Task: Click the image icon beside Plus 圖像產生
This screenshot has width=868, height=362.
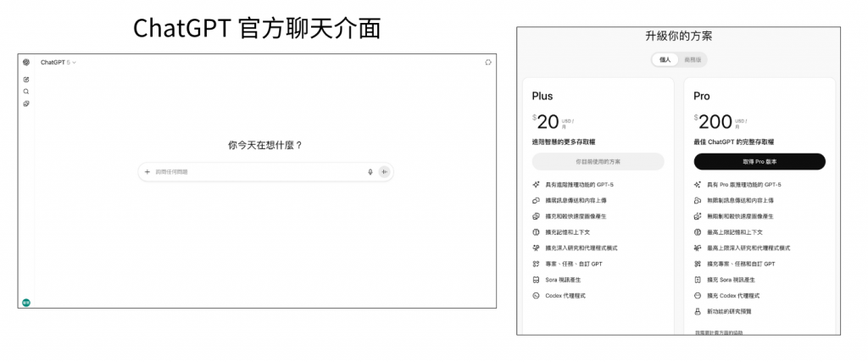Action: [x=536, y=216]
